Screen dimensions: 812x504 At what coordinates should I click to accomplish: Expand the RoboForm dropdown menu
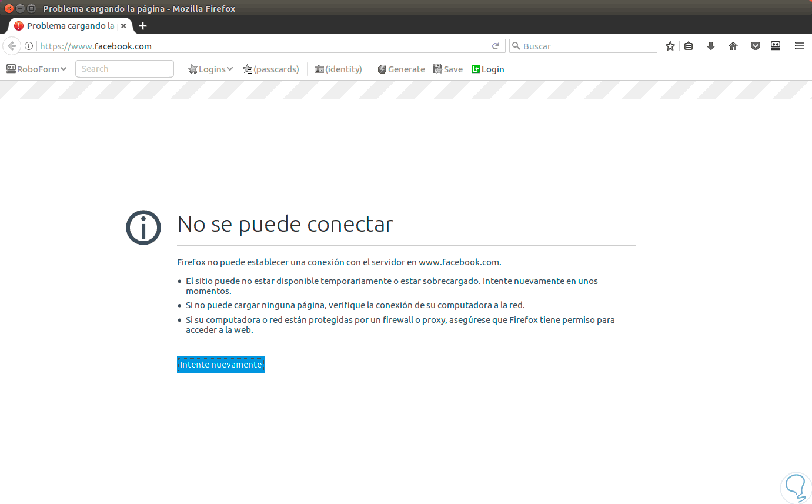36,69
